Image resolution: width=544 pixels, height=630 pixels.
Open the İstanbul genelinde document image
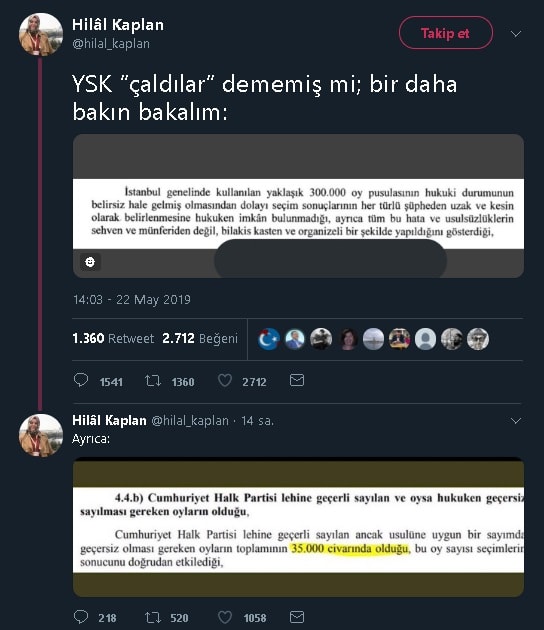click(298, 206)
